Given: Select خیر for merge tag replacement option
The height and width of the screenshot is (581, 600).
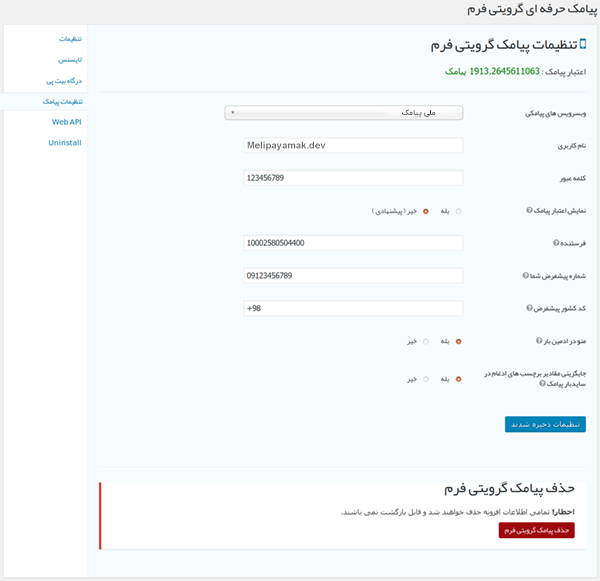Looking at the screenshot, I should pos(426,379).
